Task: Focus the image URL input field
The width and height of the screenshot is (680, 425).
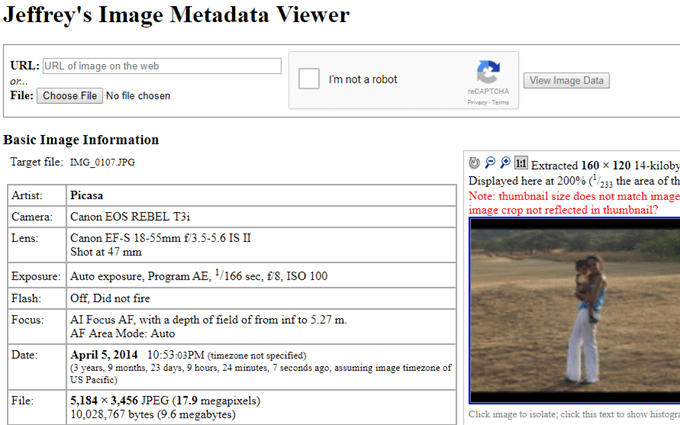Action: (x=162, y=66)
